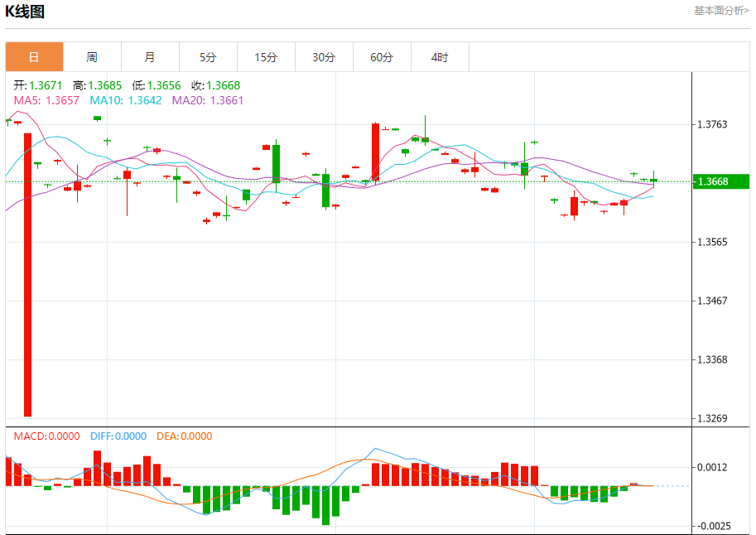Open the 4时 interval tab
The image size is (756, 535).
[x=440, y=57]
